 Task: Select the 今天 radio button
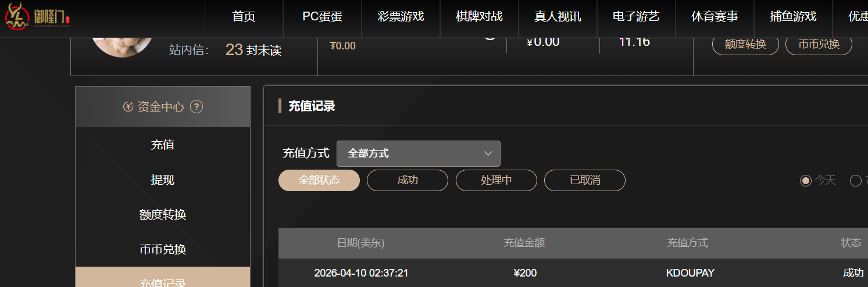point(806,181)
